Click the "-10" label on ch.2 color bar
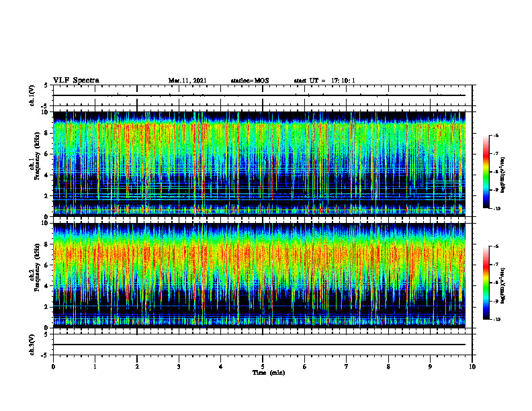 pos(496,320)
